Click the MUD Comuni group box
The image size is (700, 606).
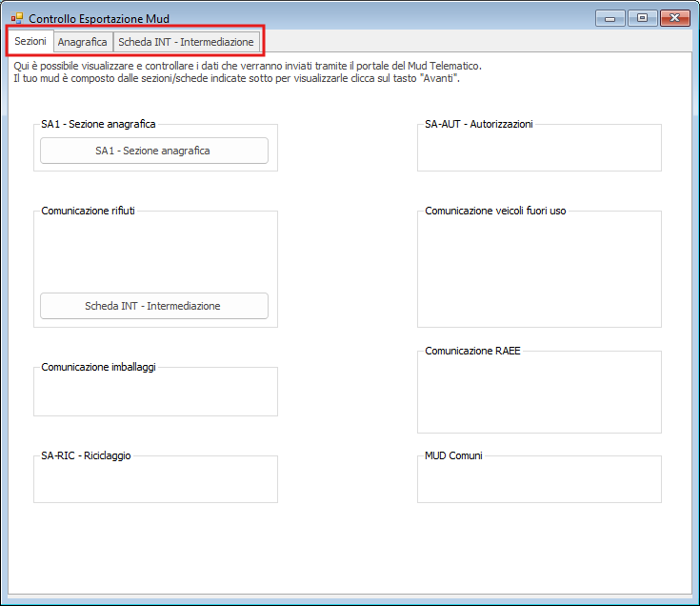(x=539, y=480)
